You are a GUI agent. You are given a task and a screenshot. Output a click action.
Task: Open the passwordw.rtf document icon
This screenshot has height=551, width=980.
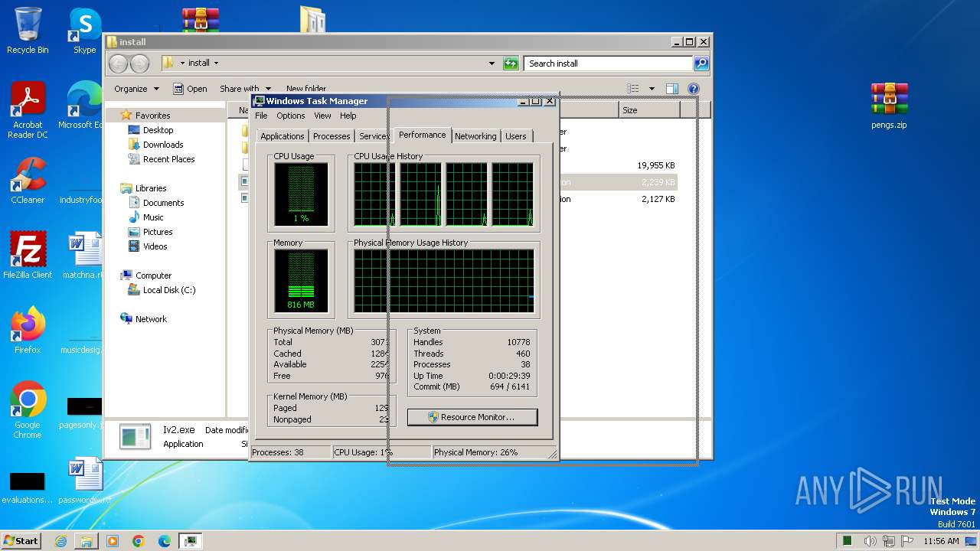(x=84, y=481)
